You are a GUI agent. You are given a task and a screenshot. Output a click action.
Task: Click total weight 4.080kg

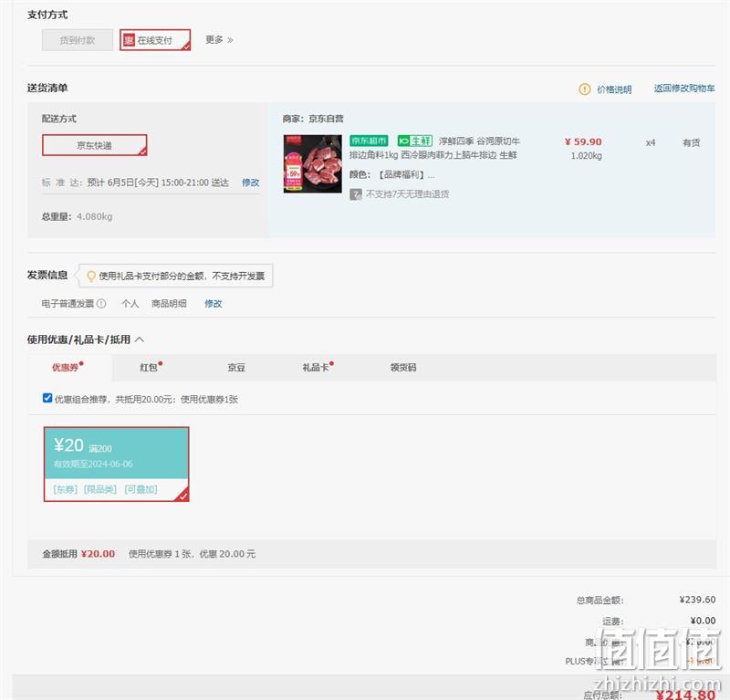[95, 216]
